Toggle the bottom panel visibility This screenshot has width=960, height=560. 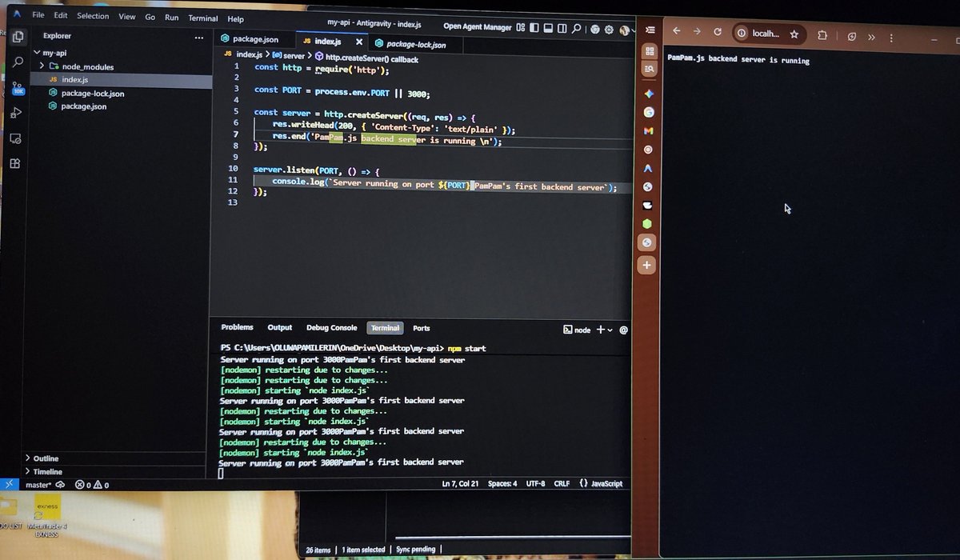pos(548,28)
